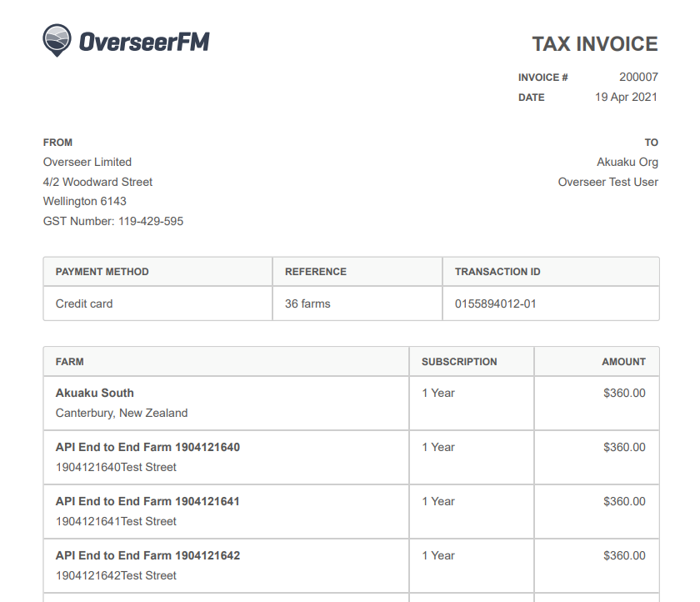Select the $360.00 amount for Akuaku South
The image size is (700, 602).
tap(624, 393)
